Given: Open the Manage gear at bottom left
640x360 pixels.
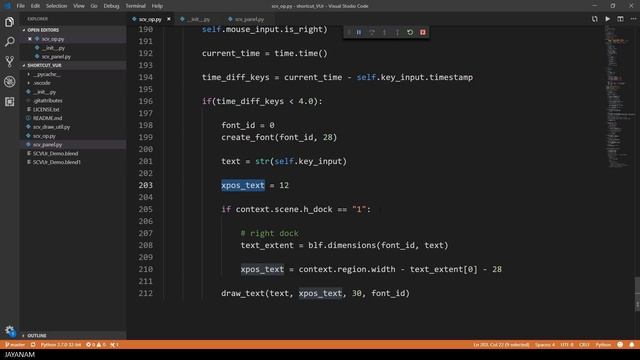Looking at the screenshot, I should click(9, 331).
